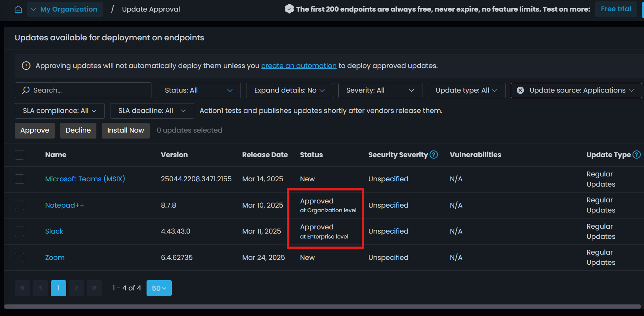Open the Security Severity help tooltip
The height and width of the screenshot is (316, 644).
click(x=434, y=154)
